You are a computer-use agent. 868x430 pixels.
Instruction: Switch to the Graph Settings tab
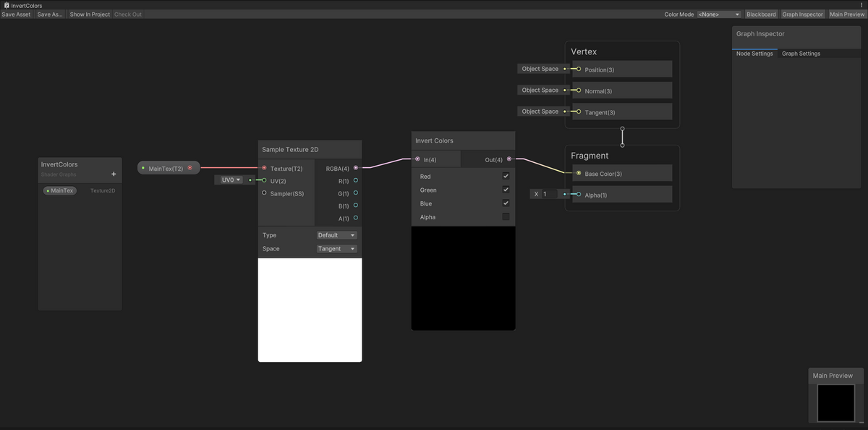801,54
